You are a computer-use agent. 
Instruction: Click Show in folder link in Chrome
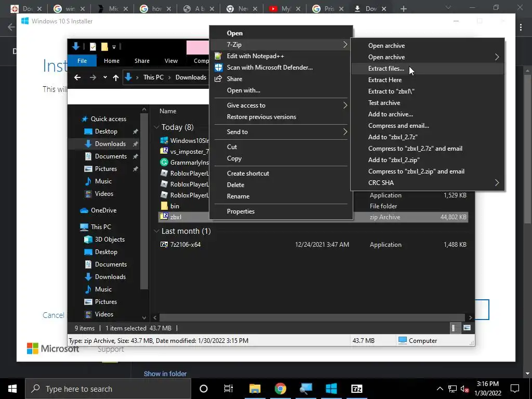point(165,374)
